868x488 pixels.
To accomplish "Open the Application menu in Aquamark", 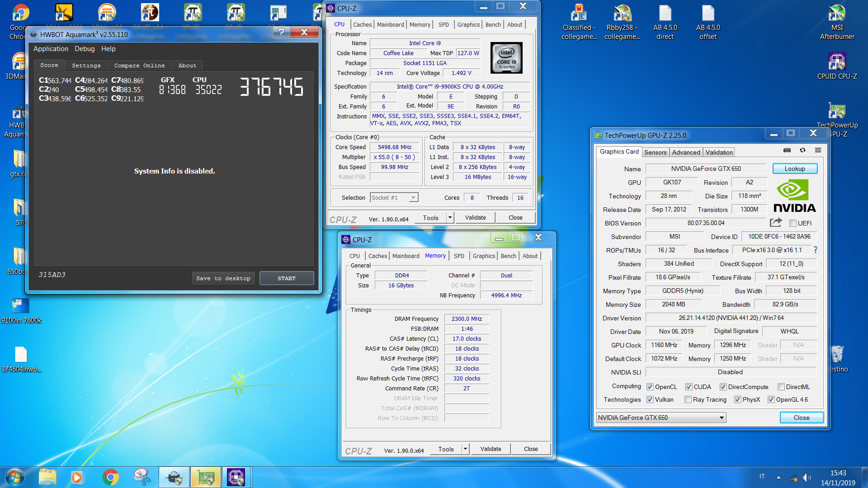I will (51, 49).
